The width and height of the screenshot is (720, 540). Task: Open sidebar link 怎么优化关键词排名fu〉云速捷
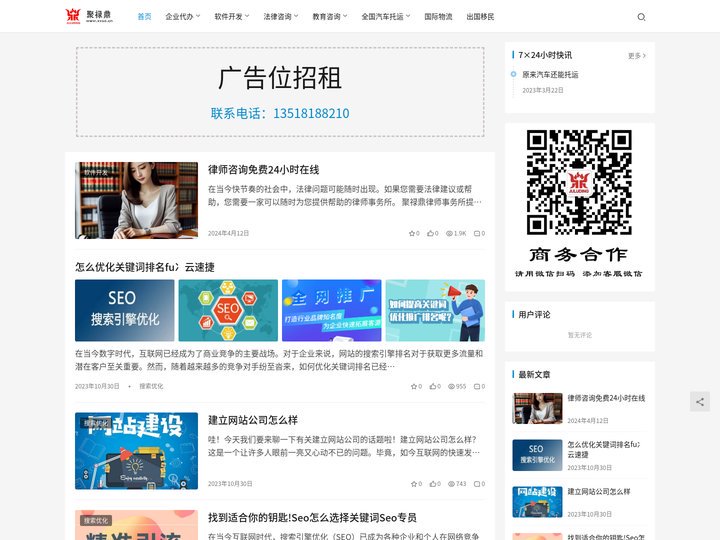(x=604, y=449)
